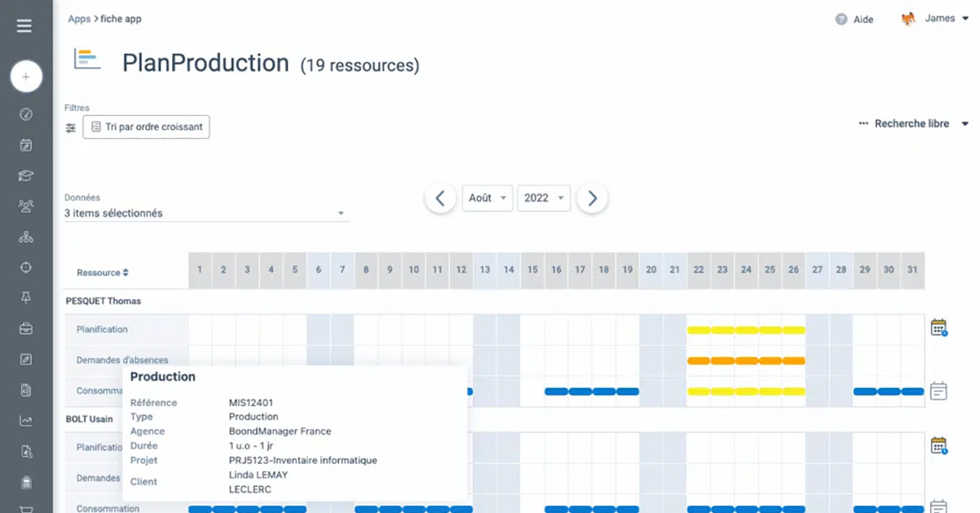Go to next month with right arrow
This screenshot has height=513, width=980.
point(592,199)
